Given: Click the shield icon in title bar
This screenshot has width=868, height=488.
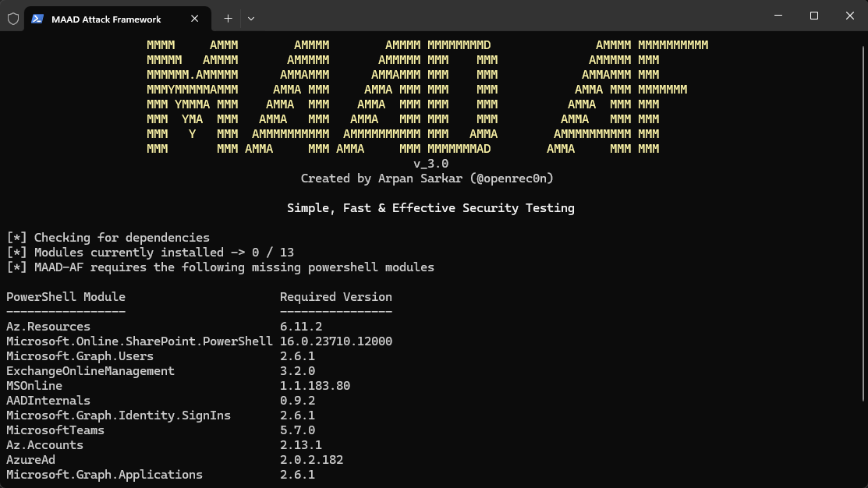Looking at the screenshot, I should (13, 19).
